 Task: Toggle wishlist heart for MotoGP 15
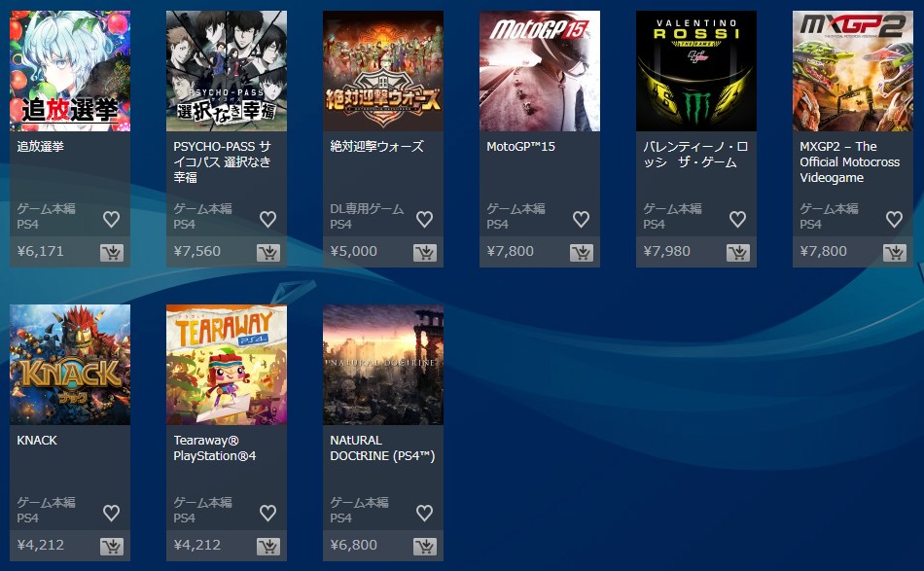click(581, 219)
